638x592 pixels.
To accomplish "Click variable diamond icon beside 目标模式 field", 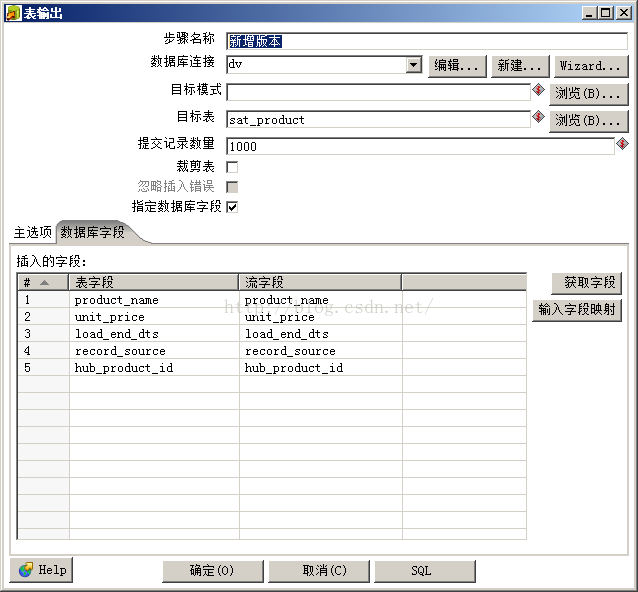I will point(538,90).
